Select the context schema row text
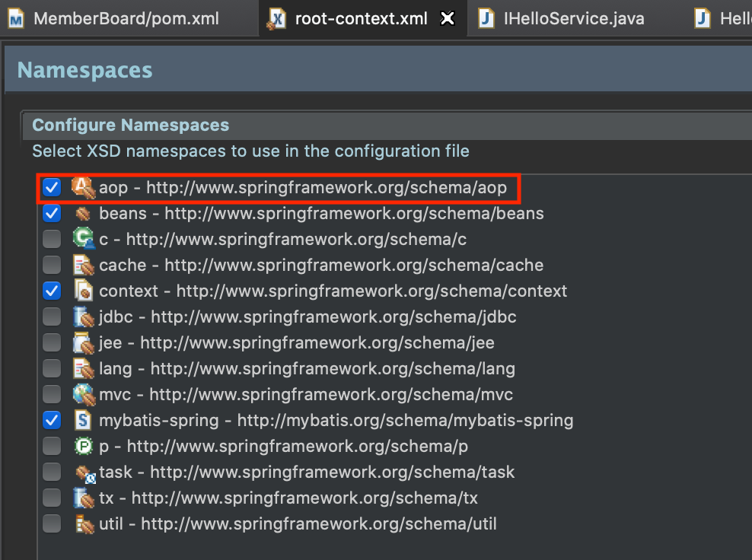 [333, 291]
